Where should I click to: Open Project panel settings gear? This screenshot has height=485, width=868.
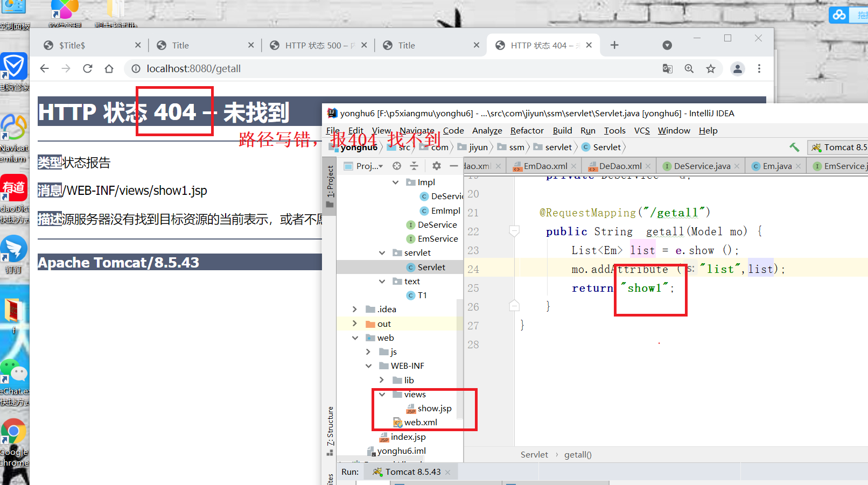(x=437, y=166)
